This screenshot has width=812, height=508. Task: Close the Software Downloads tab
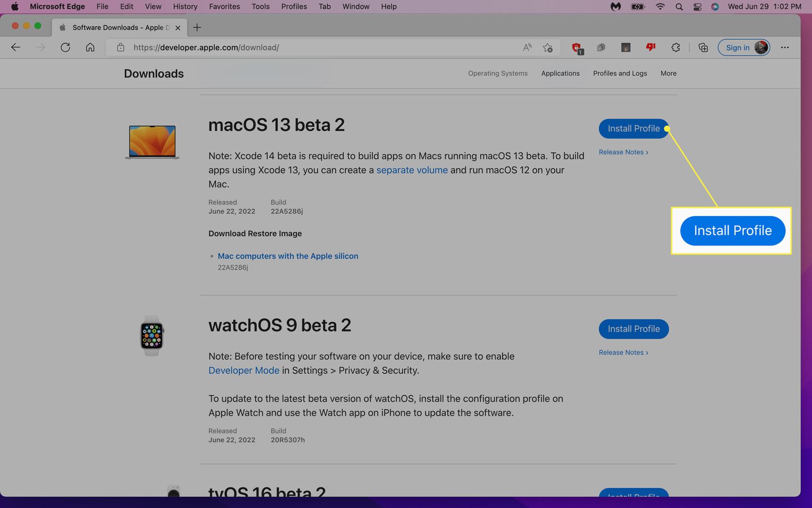click(178, 28)
